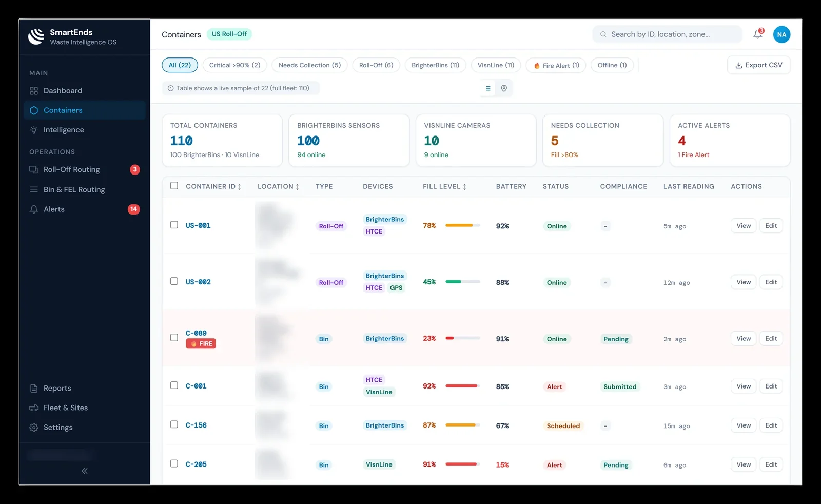
Task: Click the Roll-Off Routing badge 3
Action: 135,170
